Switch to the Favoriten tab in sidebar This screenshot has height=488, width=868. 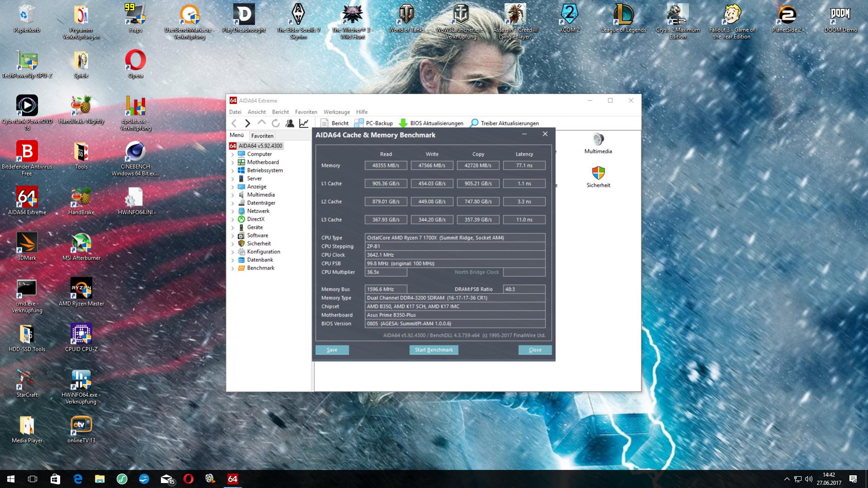click(262, 136)
